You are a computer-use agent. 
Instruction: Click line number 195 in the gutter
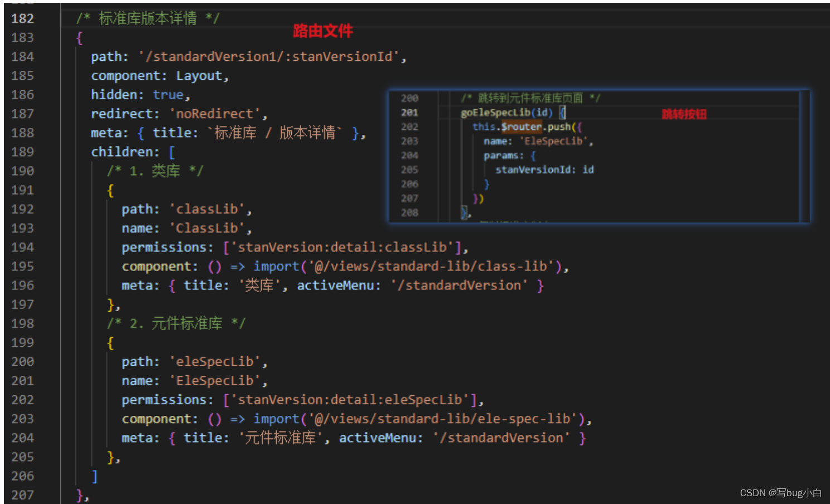pyautogui.click(x=22, y=266)
